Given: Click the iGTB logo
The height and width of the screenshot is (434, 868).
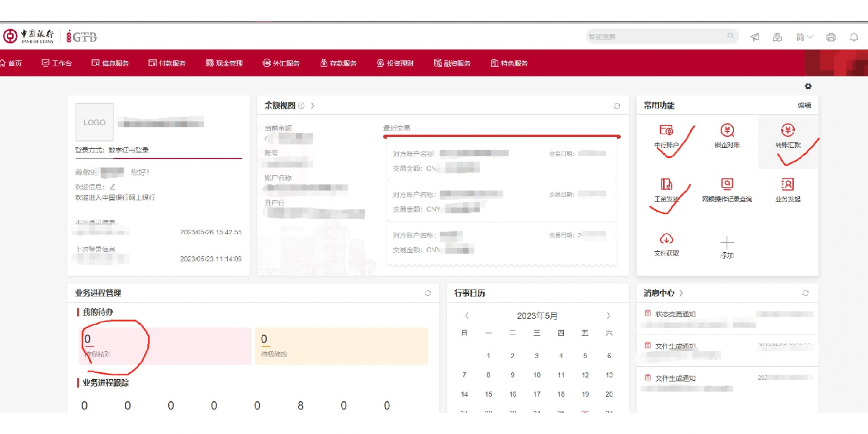Looking at the screenshot, I should pos(82,37).
